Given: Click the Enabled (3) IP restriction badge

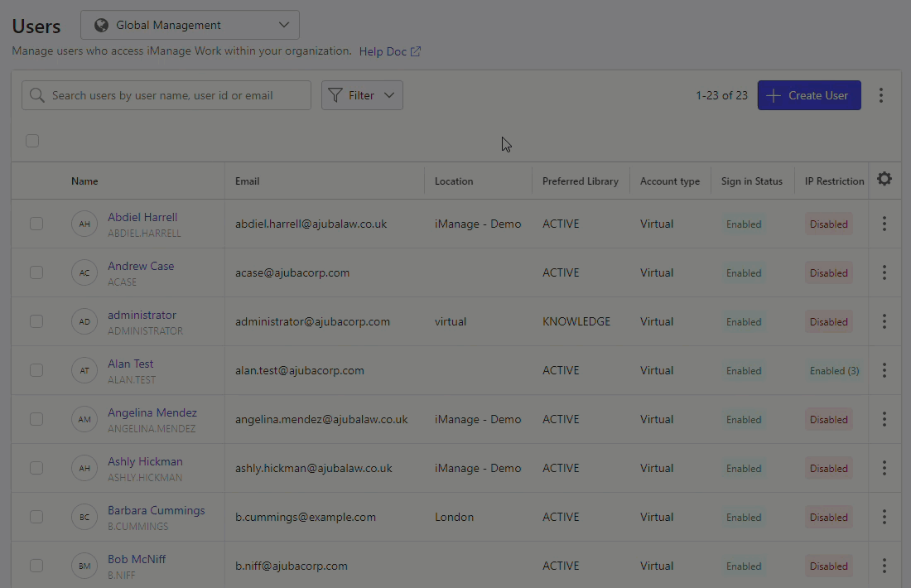Looking at the screenshot, I should 834,371.
